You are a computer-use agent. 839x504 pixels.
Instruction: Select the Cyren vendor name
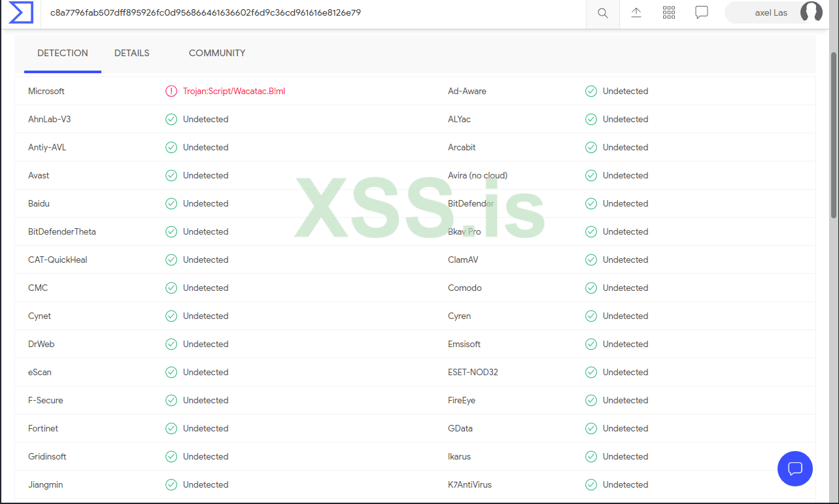[x=459, y=316]
